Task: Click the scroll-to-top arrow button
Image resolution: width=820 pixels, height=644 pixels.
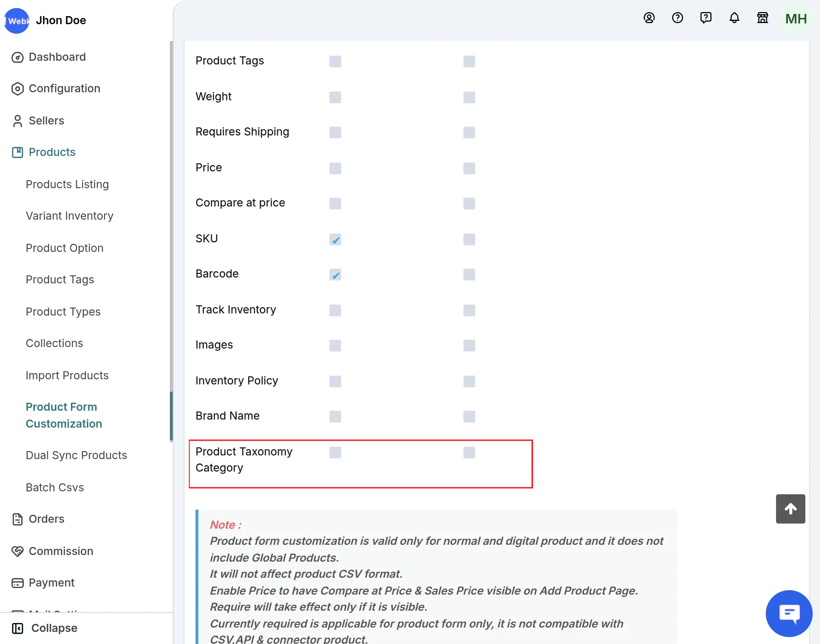Action: pyautogui.click(x=790, y=509)
